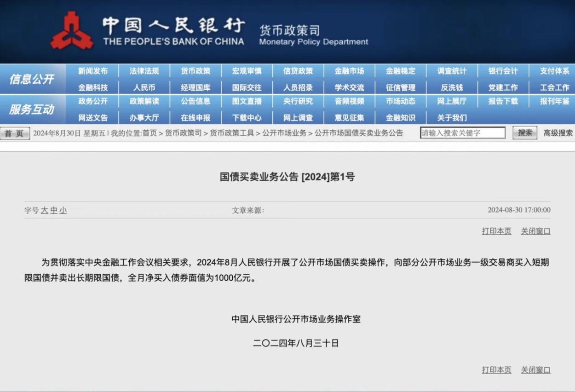Focus the search keyword input field
Screen dimensions: 575x392
click(x=463, y=133)
